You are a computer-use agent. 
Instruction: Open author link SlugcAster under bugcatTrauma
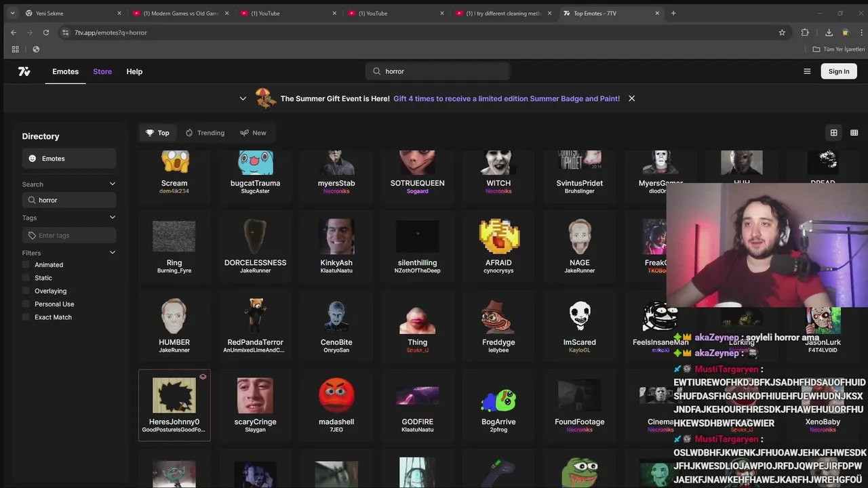coord(255,191)
